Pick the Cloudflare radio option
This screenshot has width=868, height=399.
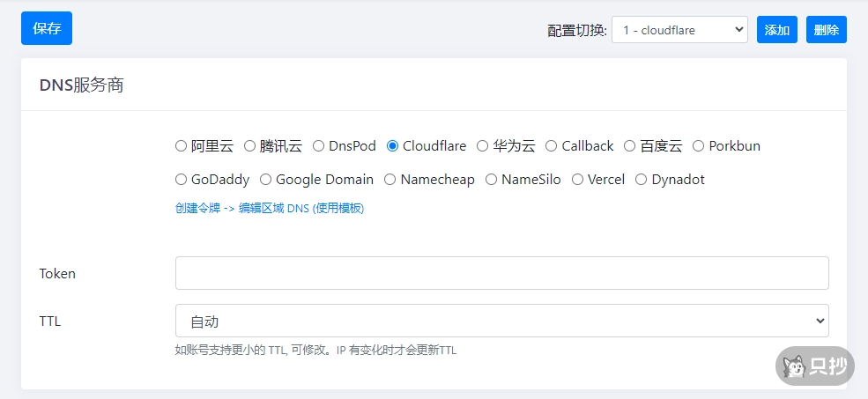393,146
